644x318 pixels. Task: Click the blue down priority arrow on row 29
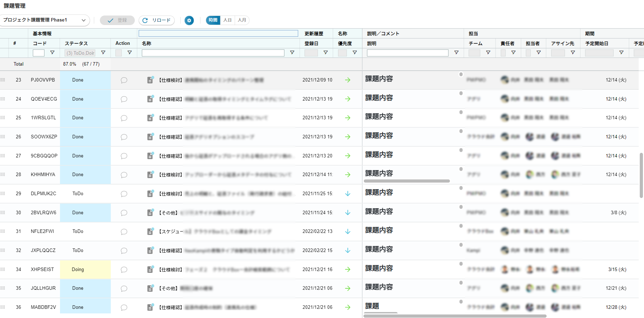348,193
